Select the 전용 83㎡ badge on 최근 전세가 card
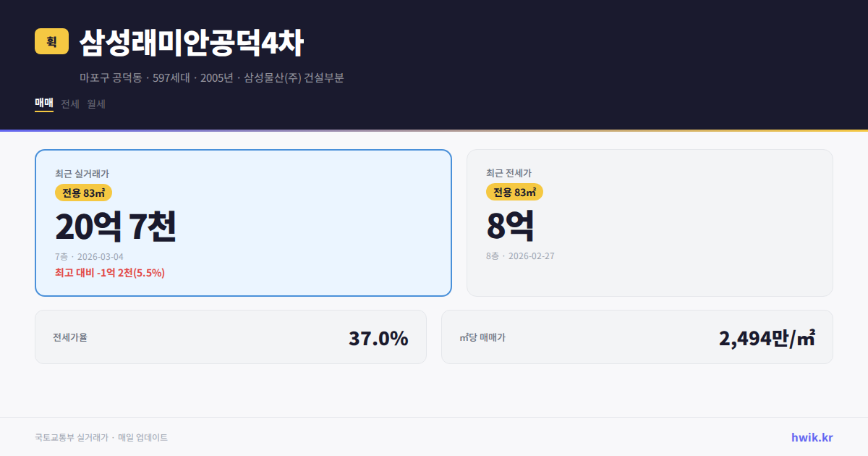This screenshot has height=456, width=868. coord(516,192)
